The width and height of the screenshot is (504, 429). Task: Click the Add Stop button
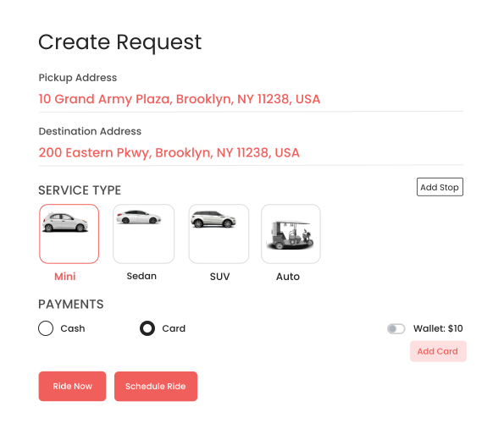point(440,187)
